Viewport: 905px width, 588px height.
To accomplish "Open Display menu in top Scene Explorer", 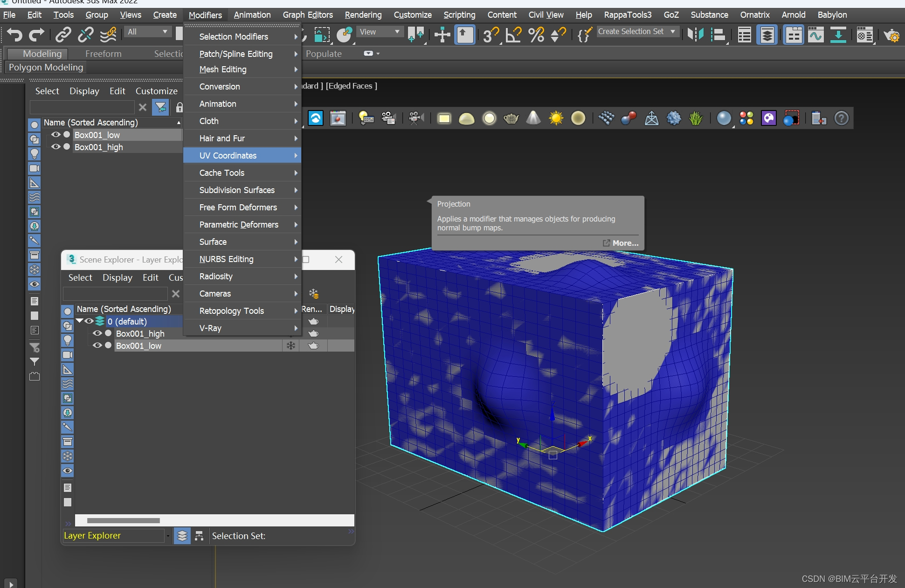I will [84, 91].
